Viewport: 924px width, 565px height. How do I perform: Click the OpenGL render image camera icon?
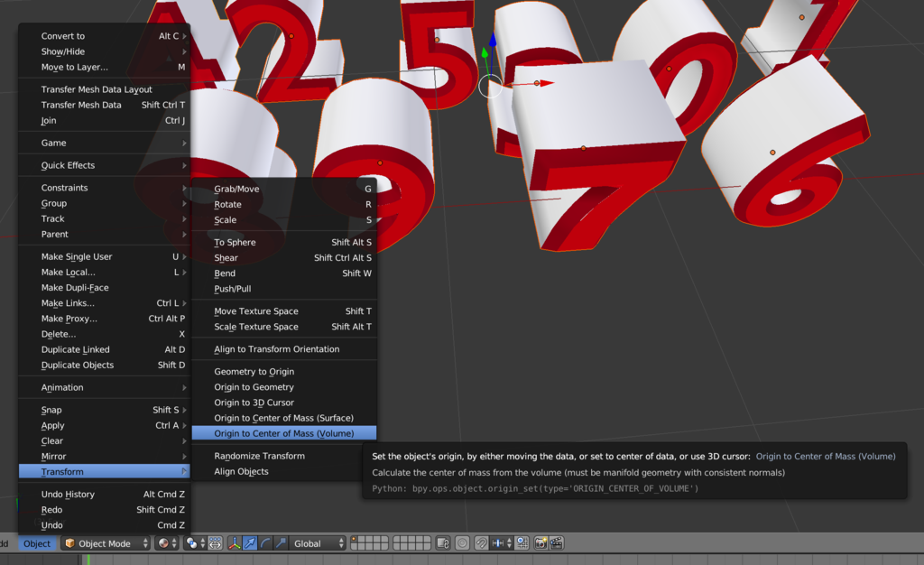point(541,543)
